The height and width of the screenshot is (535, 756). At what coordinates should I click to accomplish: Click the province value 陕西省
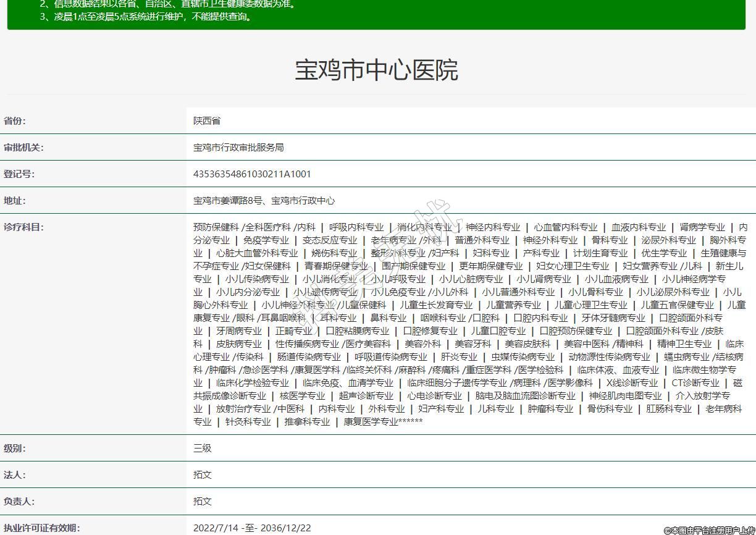(207, 121)
